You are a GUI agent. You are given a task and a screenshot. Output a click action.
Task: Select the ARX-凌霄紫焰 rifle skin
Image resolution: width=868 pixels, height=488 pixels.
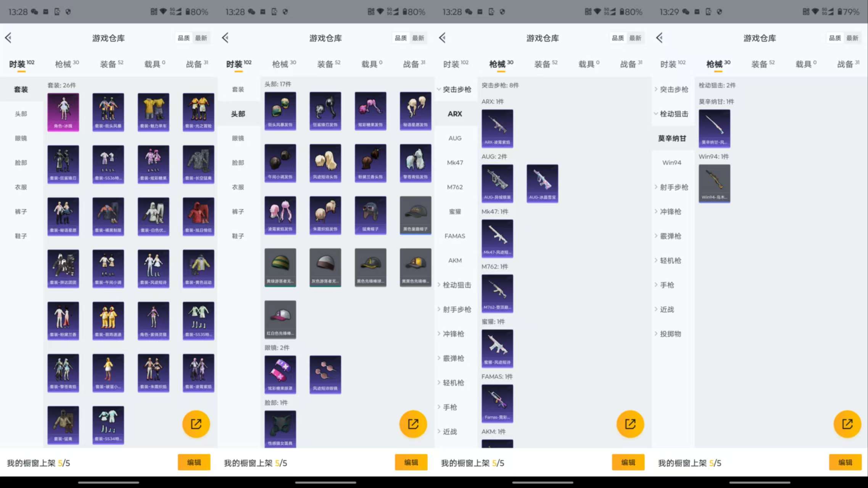(497, 128)
